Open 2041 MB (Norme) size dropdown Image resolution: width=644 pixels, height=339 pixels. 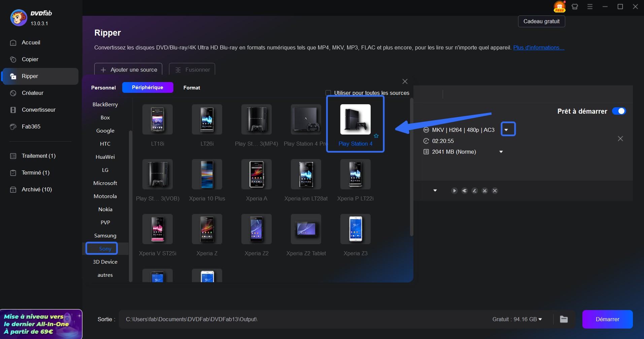501,152
